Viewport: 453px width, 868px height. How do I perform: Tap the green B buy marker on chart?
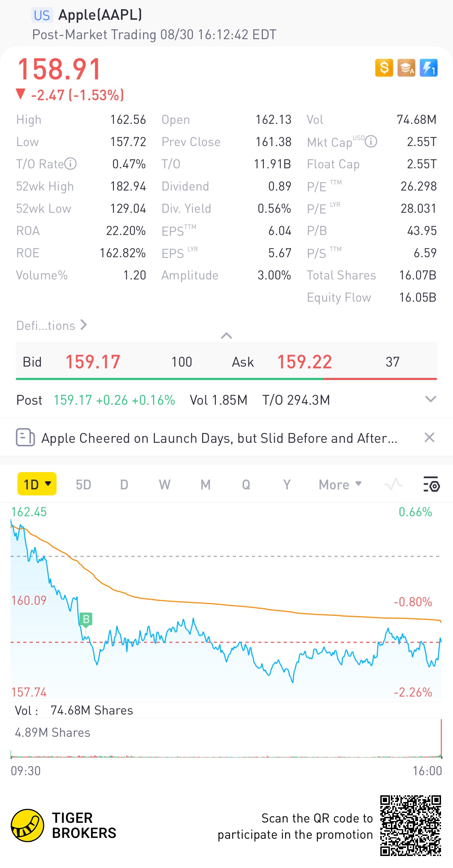tap(86, 619)
